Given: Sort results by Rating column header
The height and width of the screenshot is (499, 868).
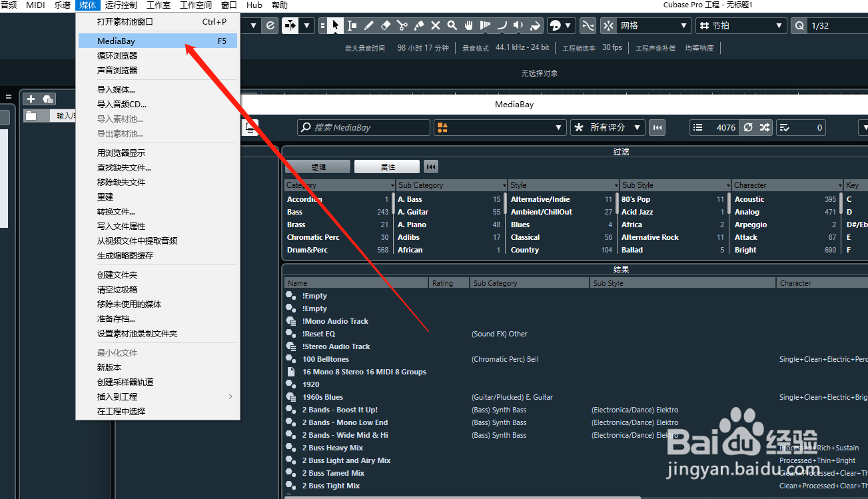Looking at the screenshot, I should pos(449,283).
